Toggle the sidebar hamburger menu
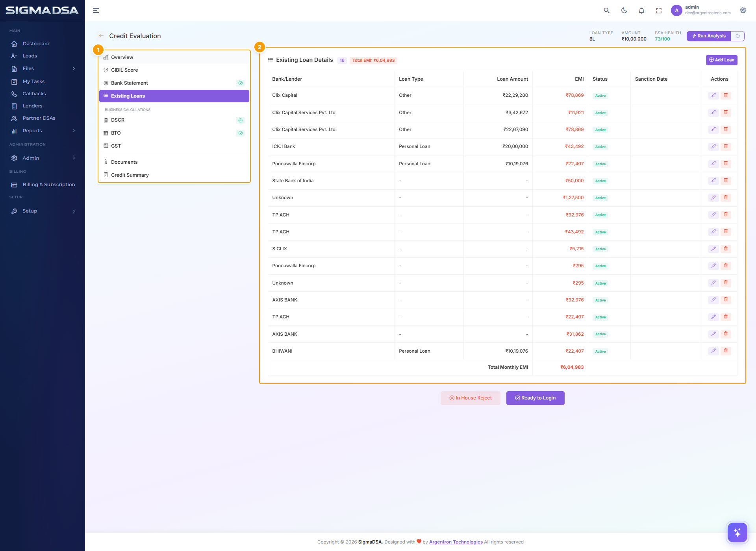 96,11
